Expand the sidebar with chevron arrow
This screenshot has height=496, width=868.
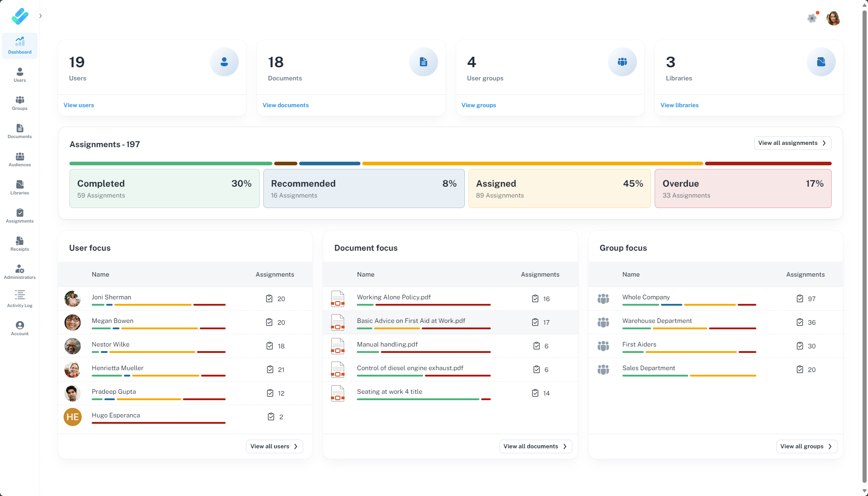point(40,16)
